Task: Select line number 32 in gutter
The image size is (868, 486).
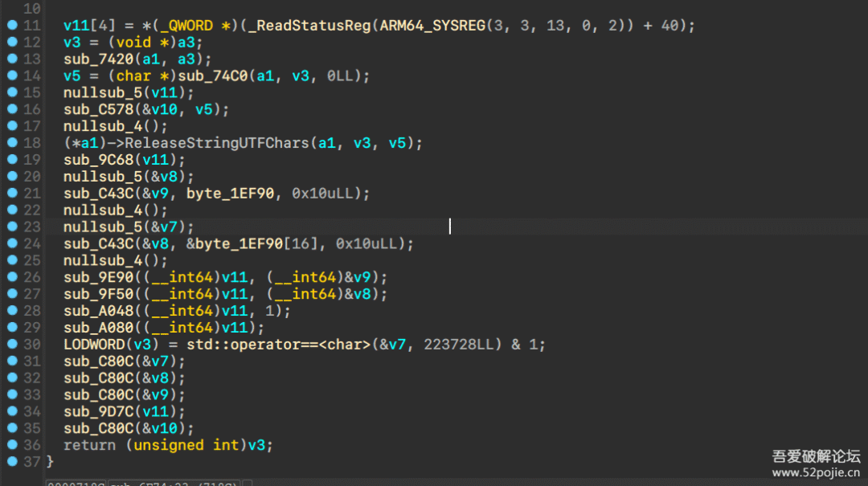Action: [x=32, y=378]
